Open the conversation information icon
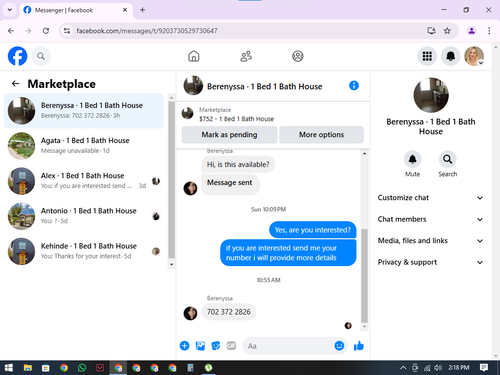Screen dimensions: 500x375 click(x=354, y=86)
